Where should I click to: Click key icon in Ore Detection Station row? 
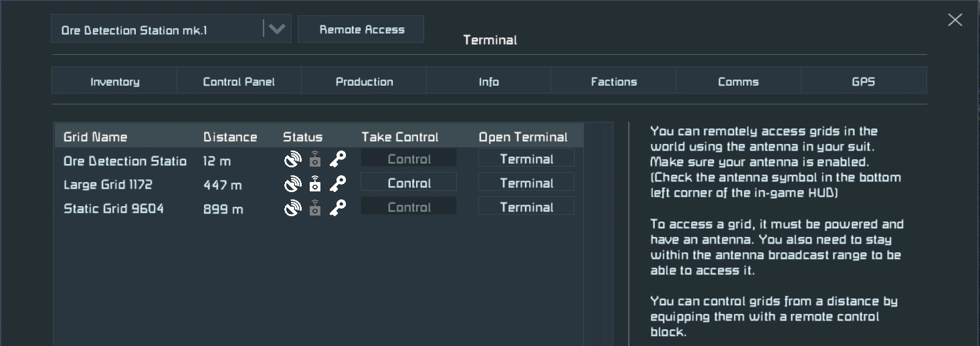pyautogui.click(x=338, y=159)
